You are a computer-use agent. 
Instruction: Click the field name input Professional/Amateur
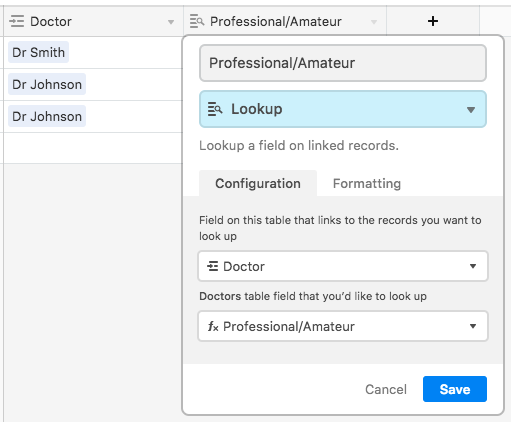(343, 63)
